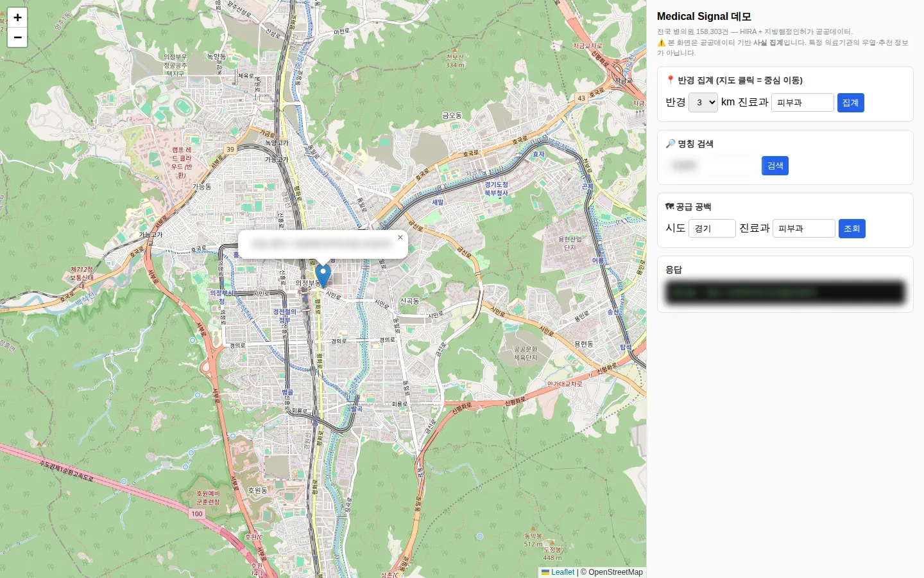Image resolution: width=924 pixels, height=578 pixels.
Task: Click the 의정부시청 label on the map
Action: pos(222,297)
